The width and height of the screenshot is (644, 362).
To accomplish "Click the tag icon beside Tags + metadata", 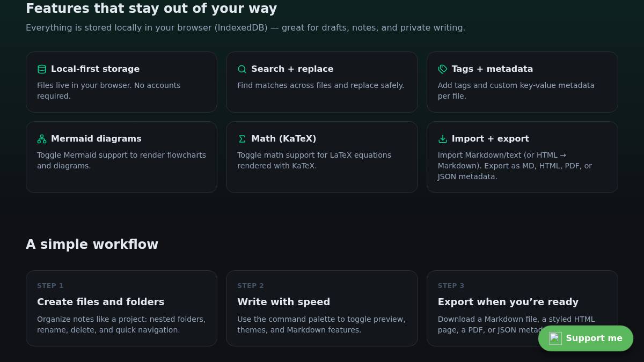I will [443, 69].
